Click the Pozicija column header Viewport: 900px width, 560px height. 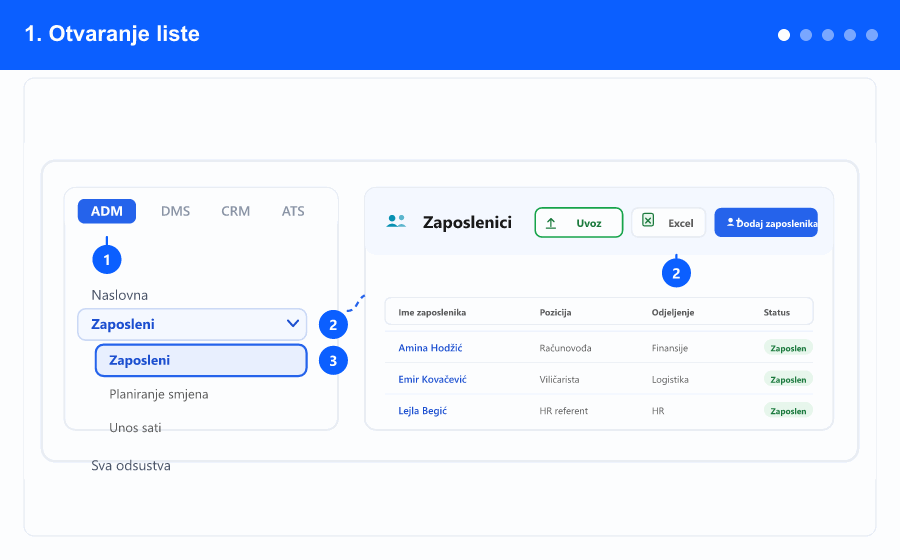[x=555, y=312]
